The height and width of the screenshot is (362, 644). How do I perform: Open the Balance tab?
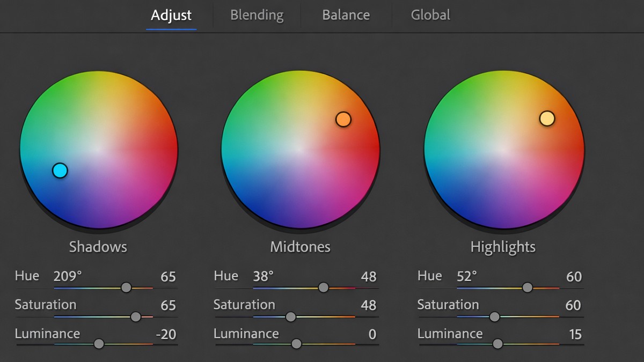[346, 14]
